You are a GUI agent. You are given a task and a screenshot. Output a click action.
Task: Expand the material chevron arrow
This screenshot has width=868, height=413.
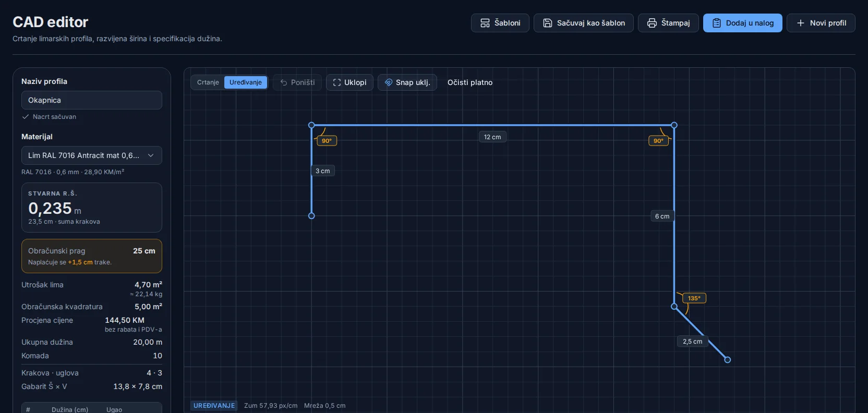[x=151, y=155]
